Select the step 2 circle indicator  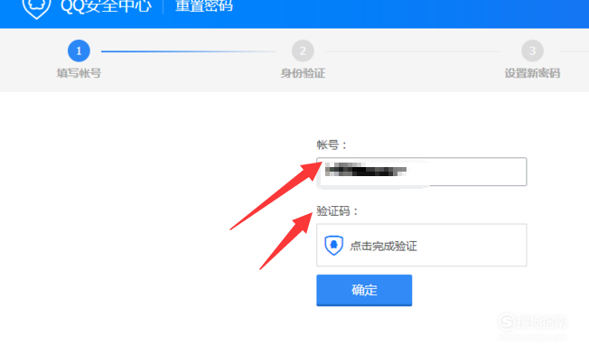click(x=303, y=51)
